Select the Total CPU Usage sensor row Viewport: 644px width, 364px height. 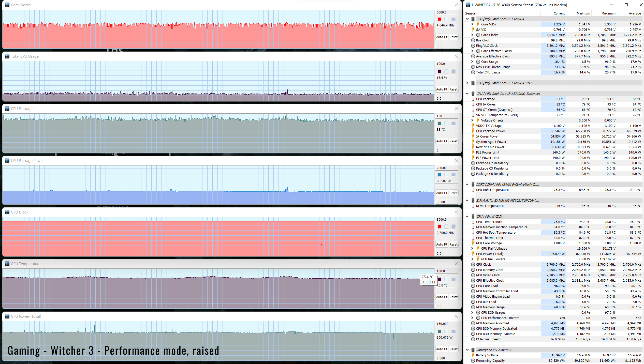(x=553, y=72)
